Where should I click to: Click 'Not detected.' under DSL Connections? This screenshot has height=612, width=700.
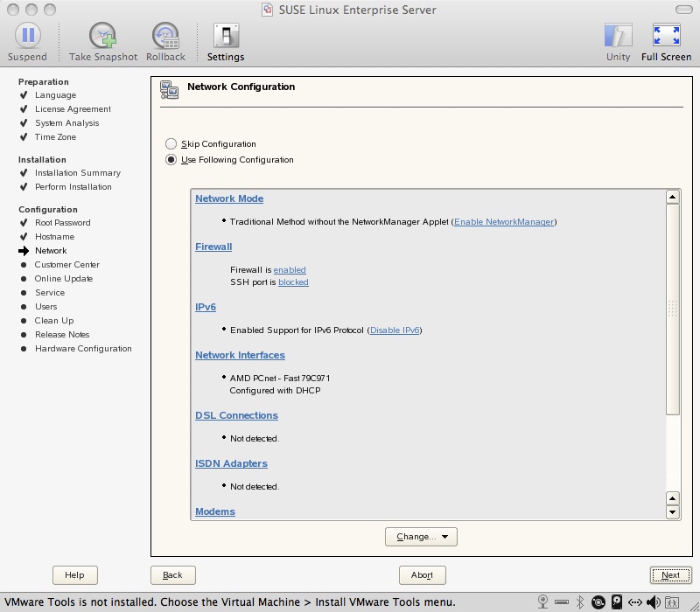[255, 439]
